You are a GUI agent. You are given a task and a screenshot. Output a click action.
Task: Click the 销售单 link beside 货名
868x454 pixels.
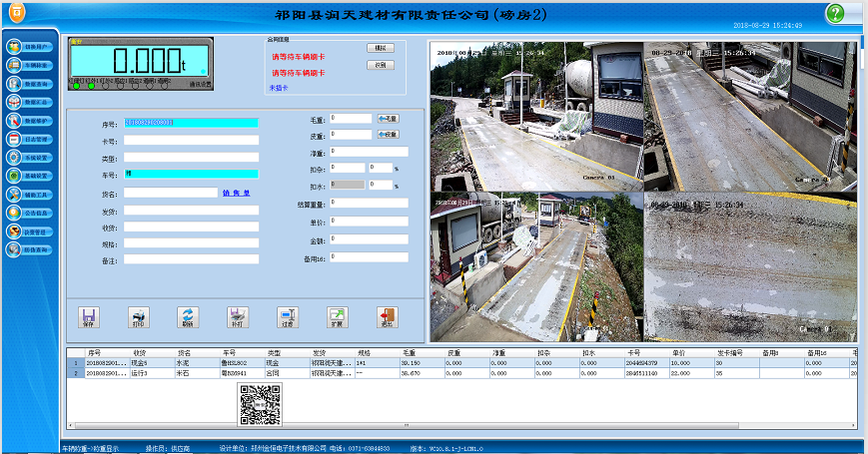tap(236, 193)
